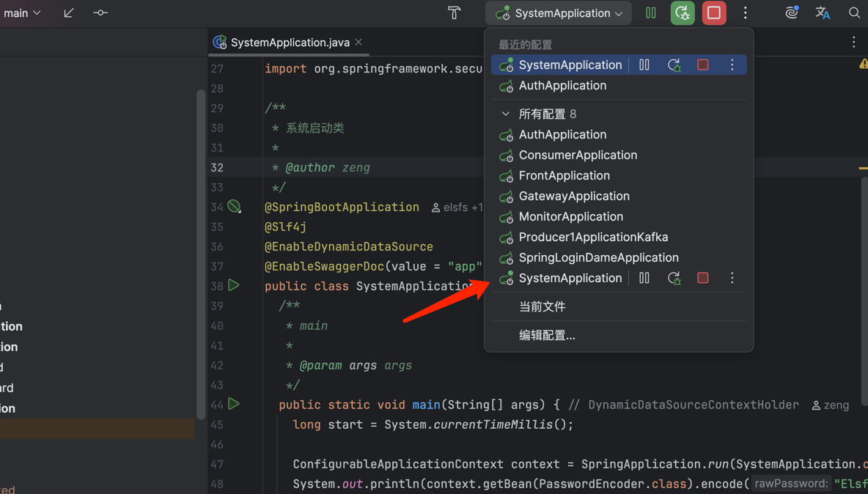The image size is (868, 494).
Task: Click the run gutter icon beside main method
Action: [234, 404]
